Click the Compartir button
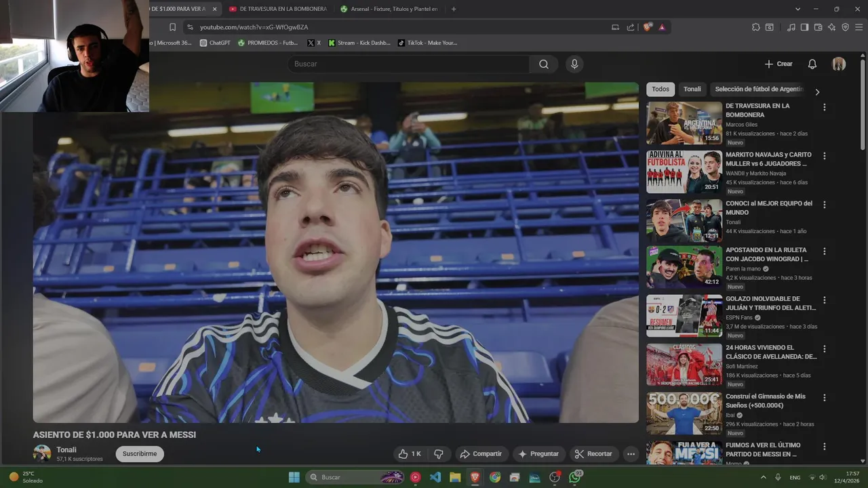This screenshot has height=488, width=868. coord(480,454)
